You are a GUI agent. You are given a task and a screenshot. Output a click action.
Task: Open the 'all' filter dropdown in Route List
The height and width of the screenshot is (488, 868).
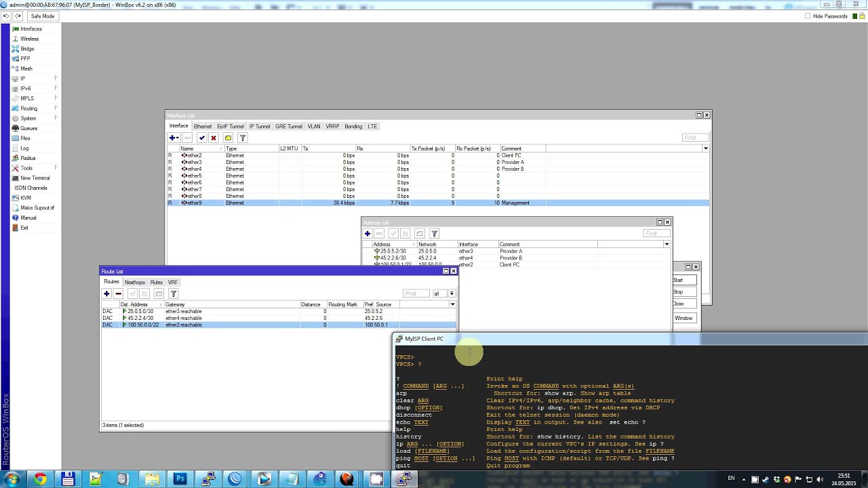[x=452, y=293]
